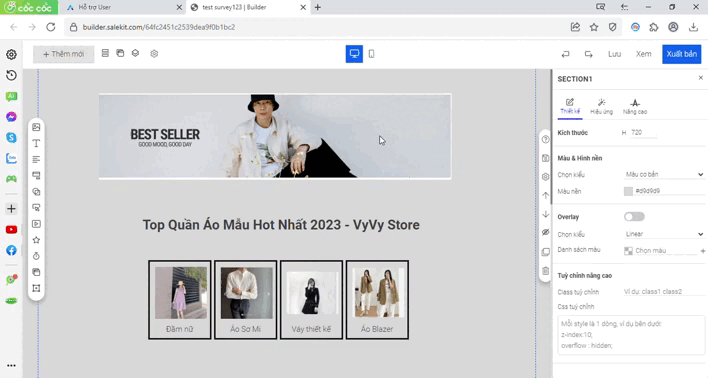Click the BEST SELLER banner image

tap(275, 136)
